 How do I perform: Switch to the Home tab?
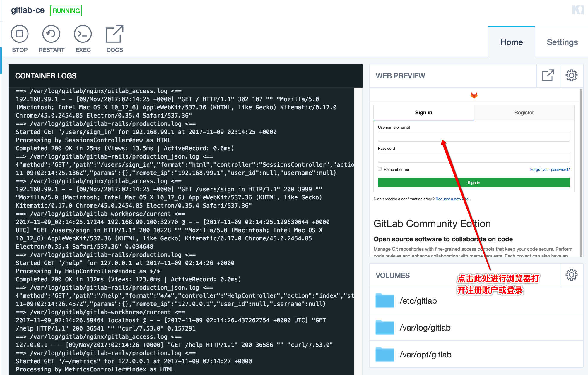point(511,42)
